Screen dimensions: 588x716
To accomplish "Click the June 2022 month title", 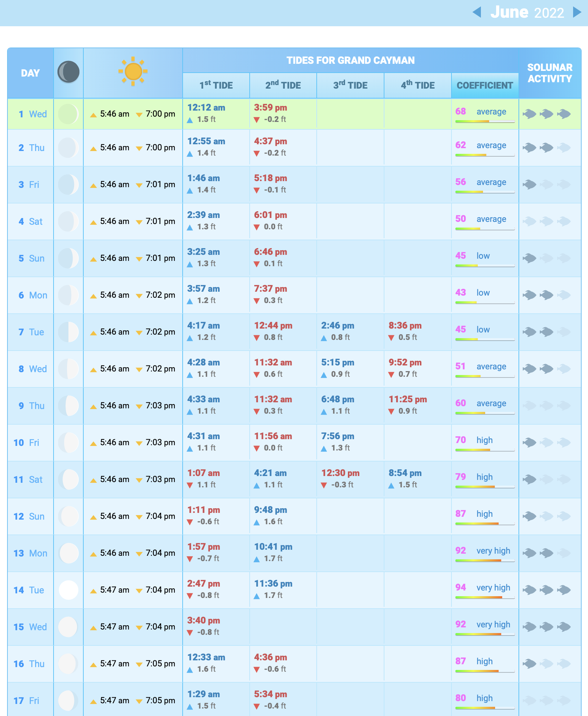I will (527, 12).
